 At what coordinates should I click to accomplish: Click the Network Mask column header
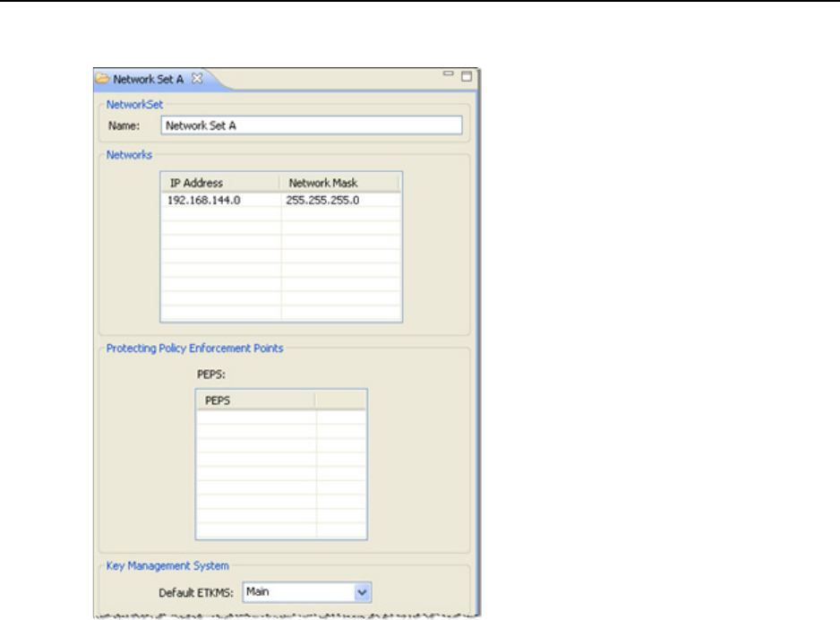[x=339, y=183]
